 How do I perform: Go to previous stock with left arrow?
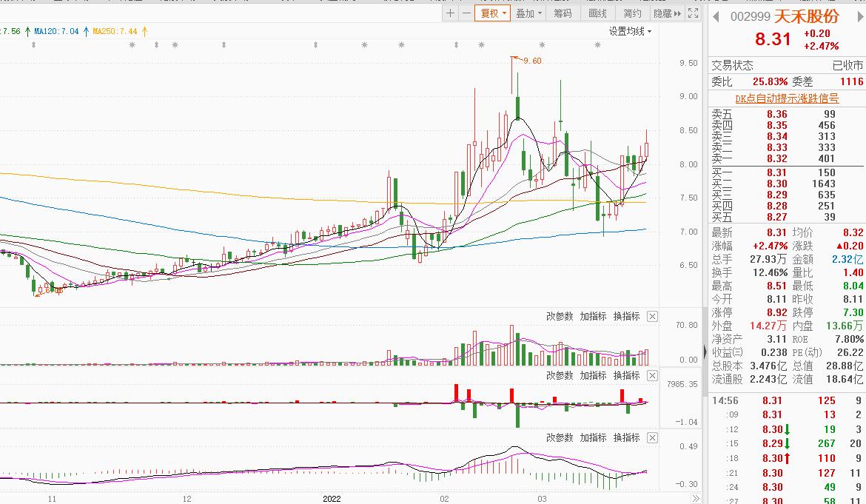point(716,16)
